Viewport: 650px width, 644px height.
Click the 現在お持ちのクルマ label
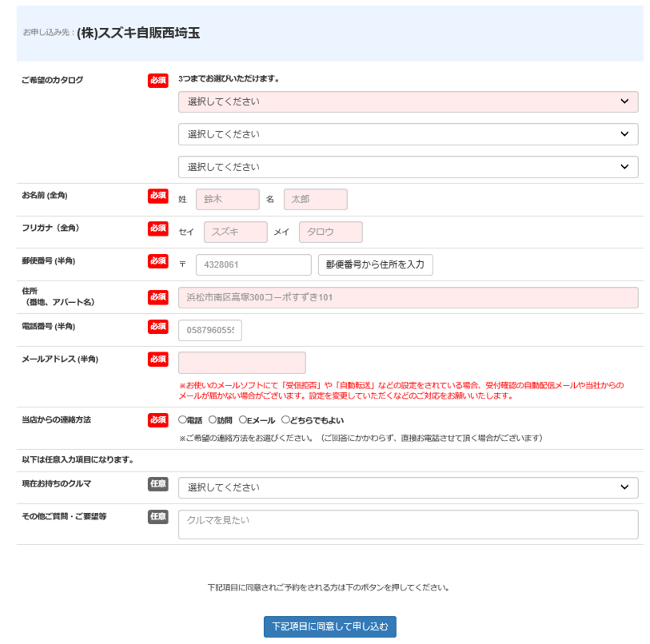(x=57, y=483)
